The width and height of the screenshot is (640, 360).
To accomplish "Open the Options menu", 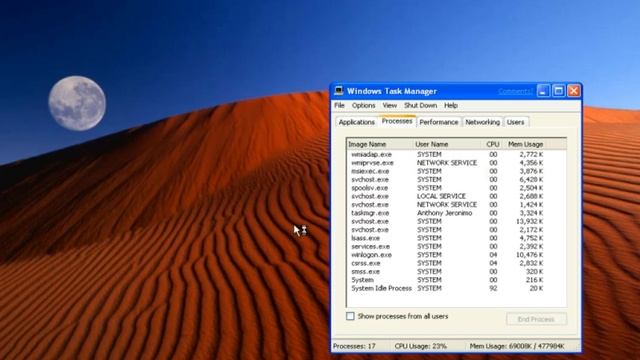I will pos(363,105).
